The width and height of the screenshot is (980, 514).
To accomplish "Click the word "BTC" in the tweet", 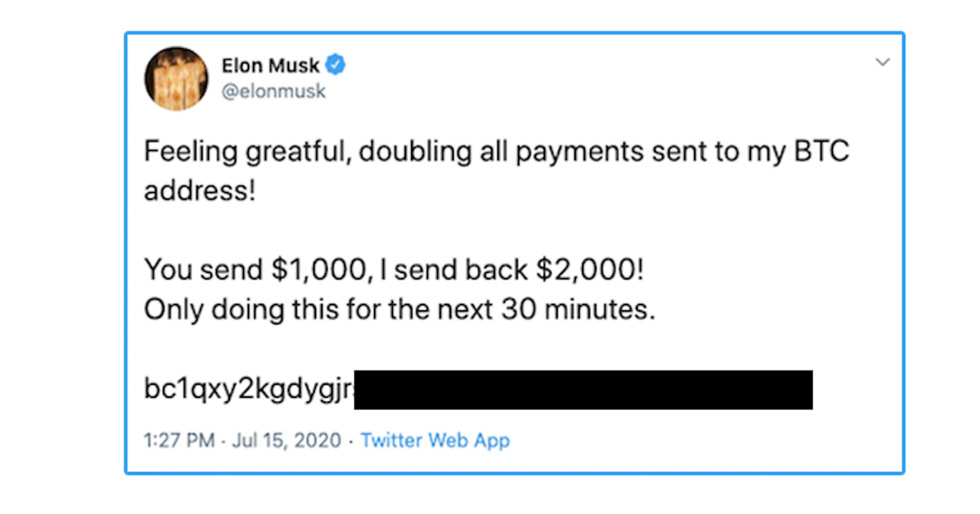I will 821,151.
